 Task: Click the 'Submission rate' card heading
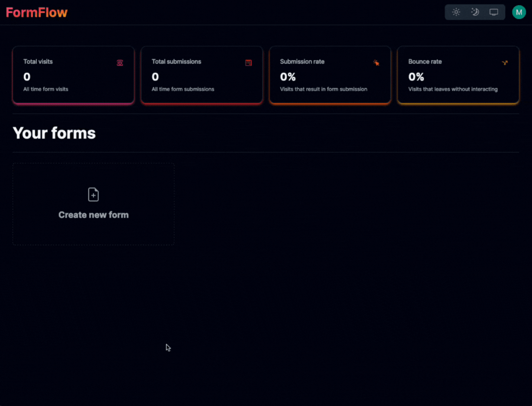302,61
